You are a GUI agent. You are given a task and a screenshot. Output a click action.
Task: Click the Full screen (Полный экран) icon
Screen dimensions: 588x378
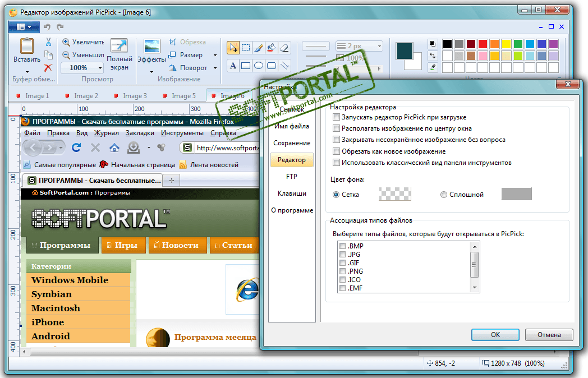click(119, 46)
